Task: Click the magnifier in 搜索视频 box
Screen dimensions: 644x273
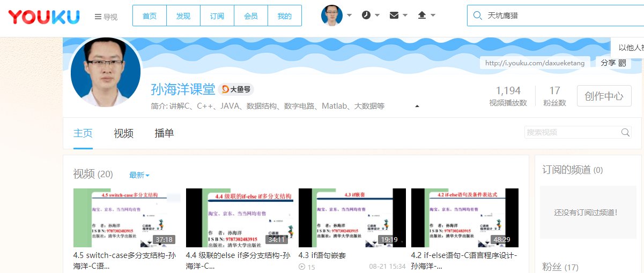Action: [625, 132]
